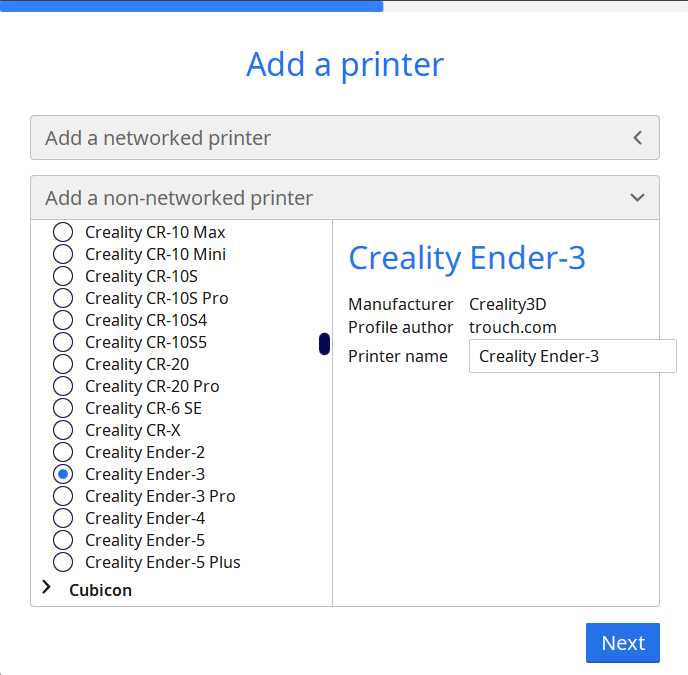688x675 pixels.
Task: Select the Creality CR-20 radio button
Action: pyautogui.click(x=63, y=364)
